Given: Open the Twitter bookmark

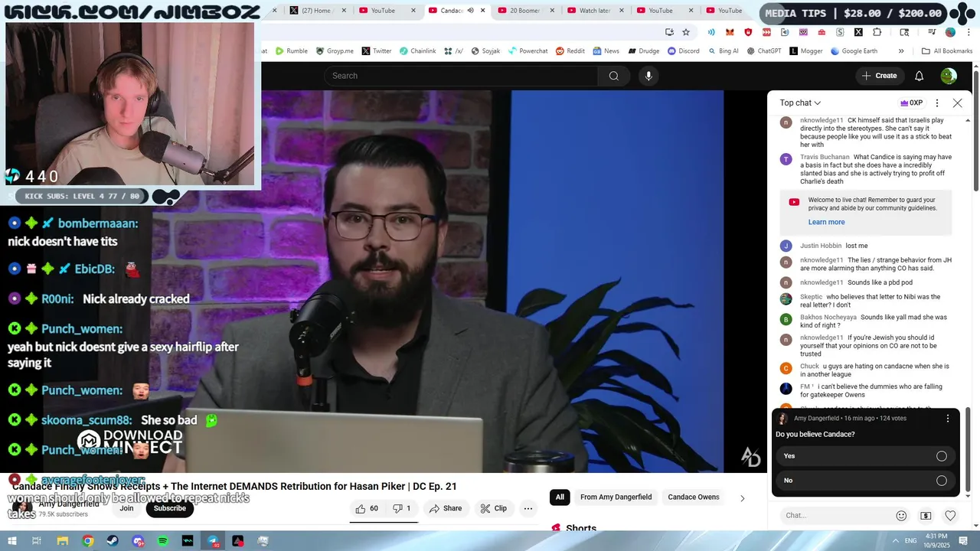Looking at the screenshot, I should pos(376,51).
